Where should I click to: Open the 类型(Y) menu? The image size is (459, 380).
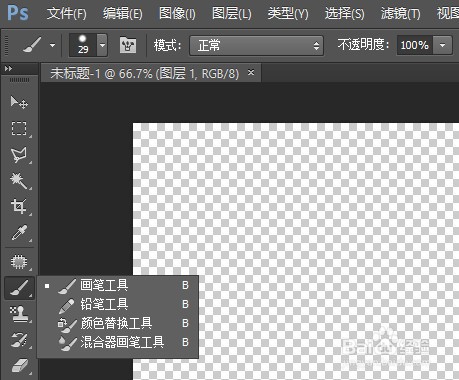288,14
